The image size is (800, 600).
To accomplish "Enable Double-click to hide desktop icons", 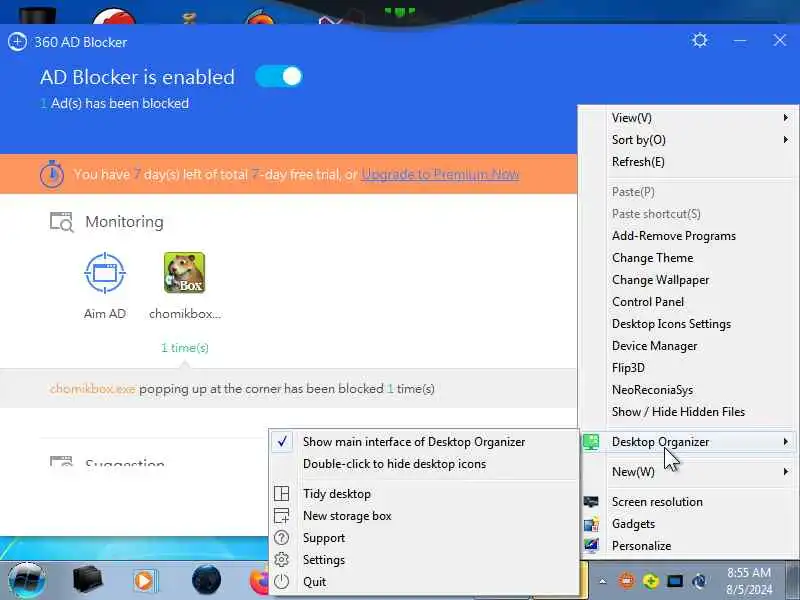I will pyautogui.click(x=394, y=464).
